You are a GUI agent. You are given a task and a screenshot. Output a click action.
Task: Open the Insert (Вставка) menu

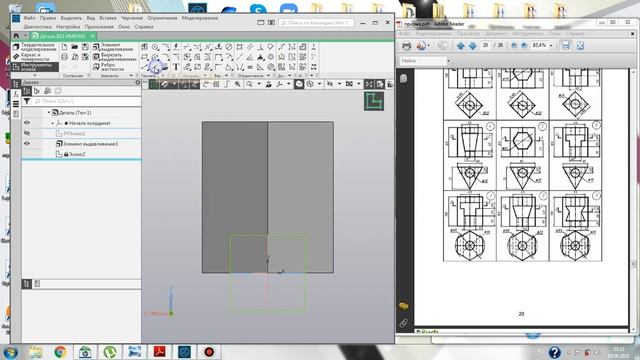[108, 18]
